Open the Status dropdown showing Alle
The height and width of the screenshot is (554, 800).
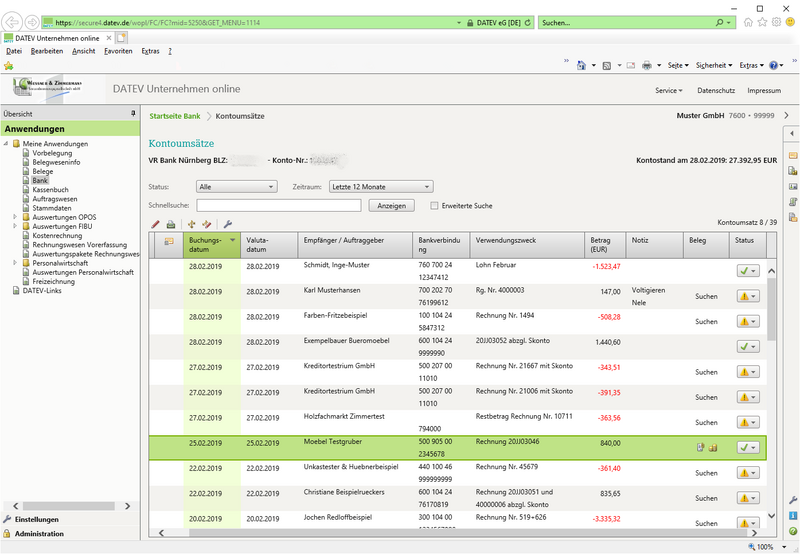click(x=237, y=187)
